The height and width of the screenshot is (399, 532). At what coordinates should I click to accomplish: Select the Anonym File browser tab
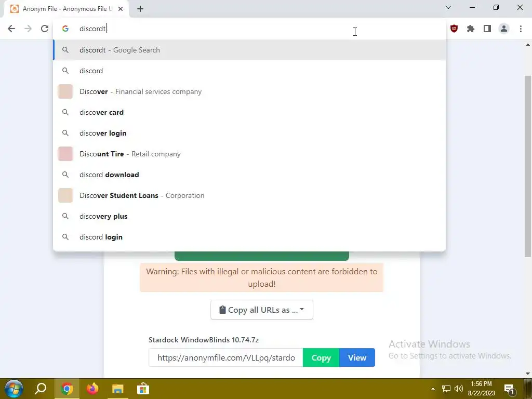click(x=66, y=9)
